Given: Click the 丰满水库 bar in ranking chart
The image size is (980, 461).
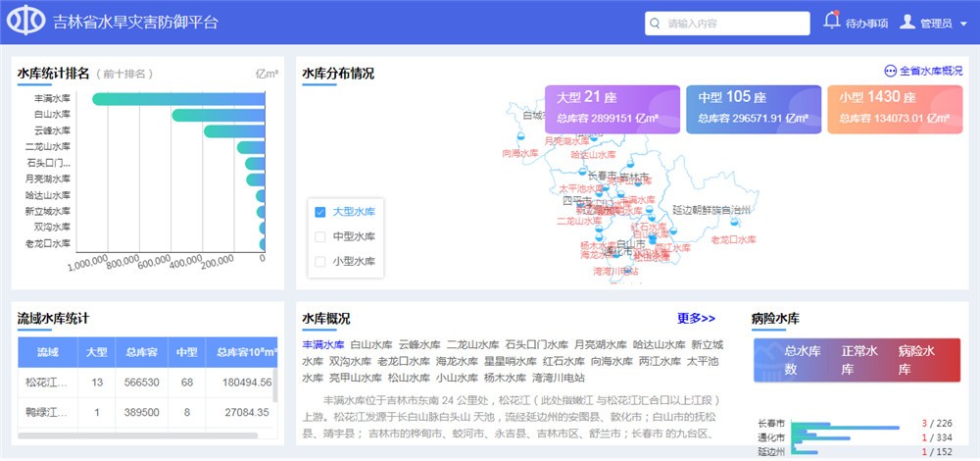Looking at the screenshot, I should 178,99.
